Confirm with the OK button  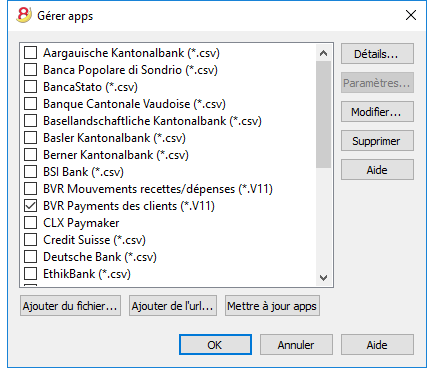pos(215,345)
